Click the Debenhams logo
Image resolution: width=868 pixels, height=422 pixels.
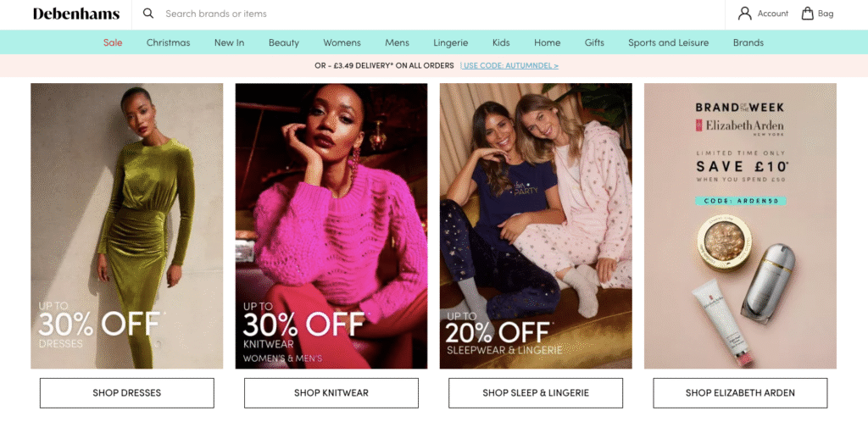[x=76, y=14]
